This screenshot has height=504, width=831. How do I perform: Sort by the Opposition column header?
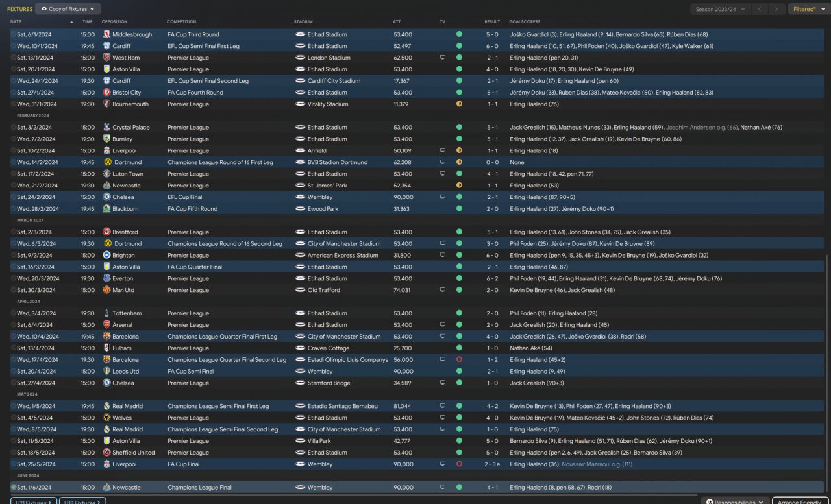pos(114,22)
